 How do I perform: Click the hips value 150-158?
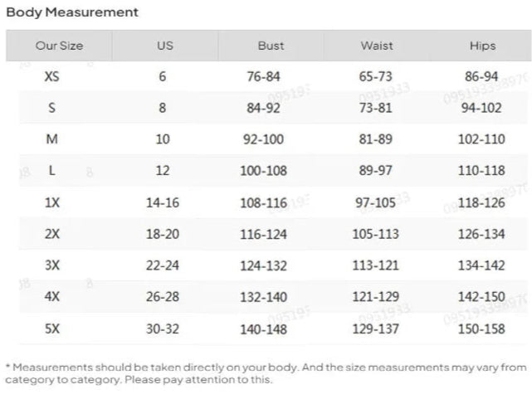[481, 329]
